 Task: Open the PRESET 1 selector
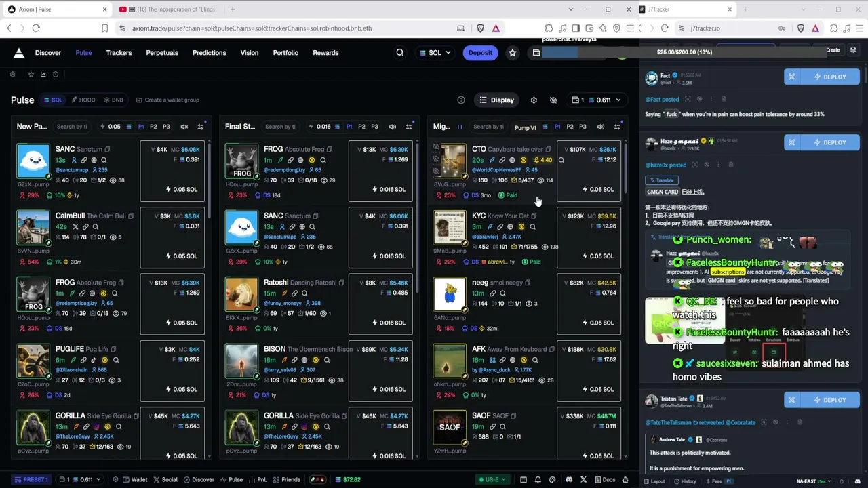(31, 480)
